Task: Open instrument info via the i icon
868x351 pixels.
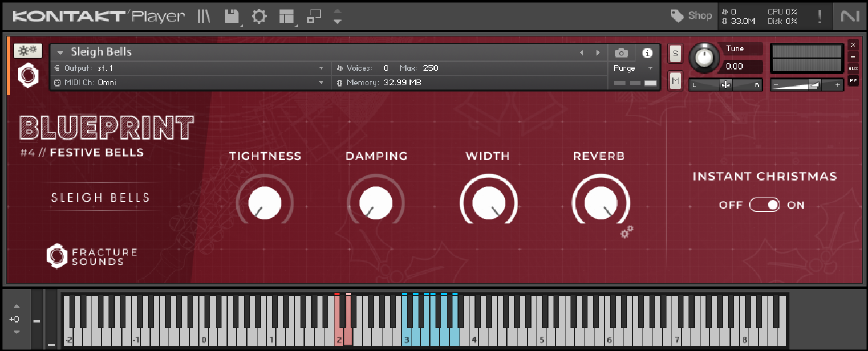Action: 647,52
